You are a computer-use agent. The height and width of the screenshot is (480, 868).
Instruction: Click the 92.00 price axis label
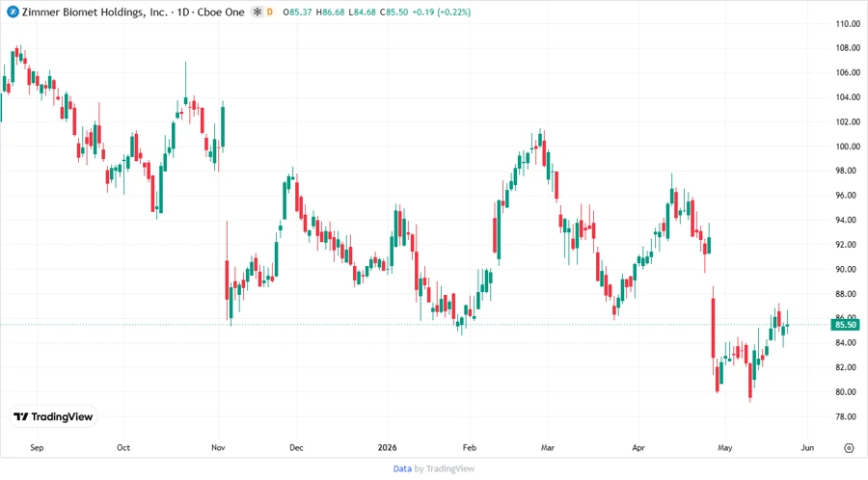848,245
